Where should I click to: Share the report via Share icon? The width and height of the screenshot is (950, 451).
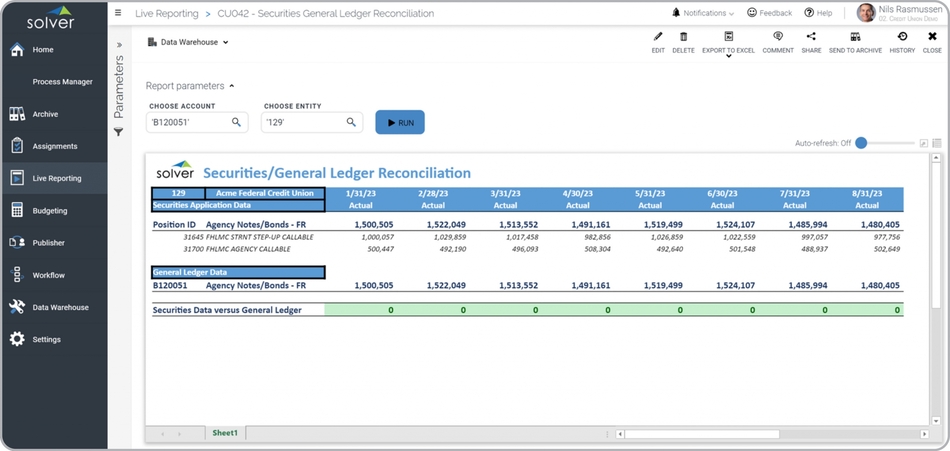click(x=811, y=38)
